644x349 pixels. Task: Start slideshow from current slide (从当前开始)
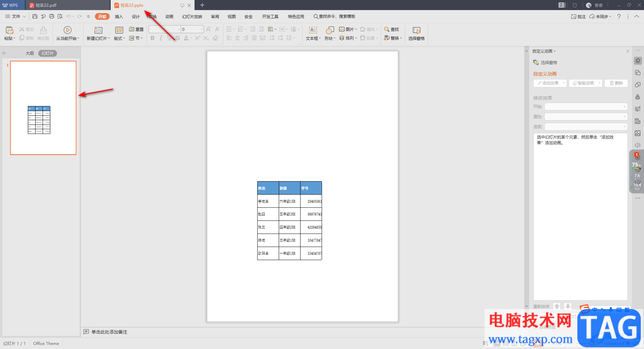click(x=67, y=30)
